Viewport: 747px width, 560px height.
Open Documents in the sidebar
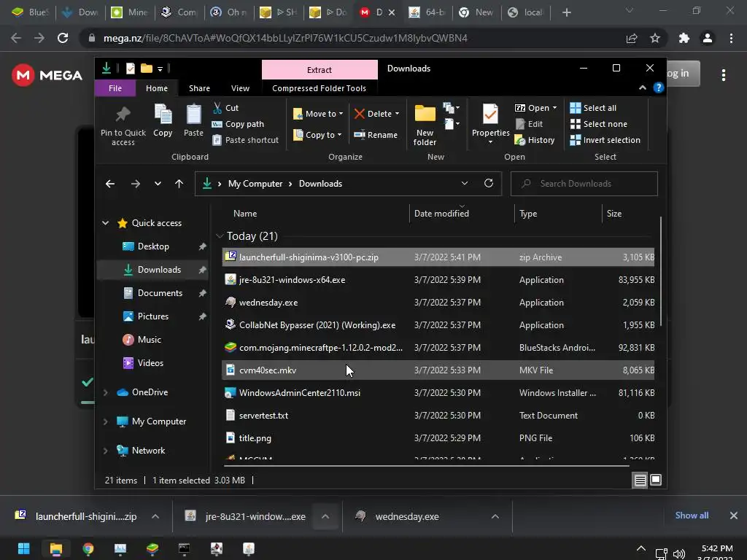(160, 293)
